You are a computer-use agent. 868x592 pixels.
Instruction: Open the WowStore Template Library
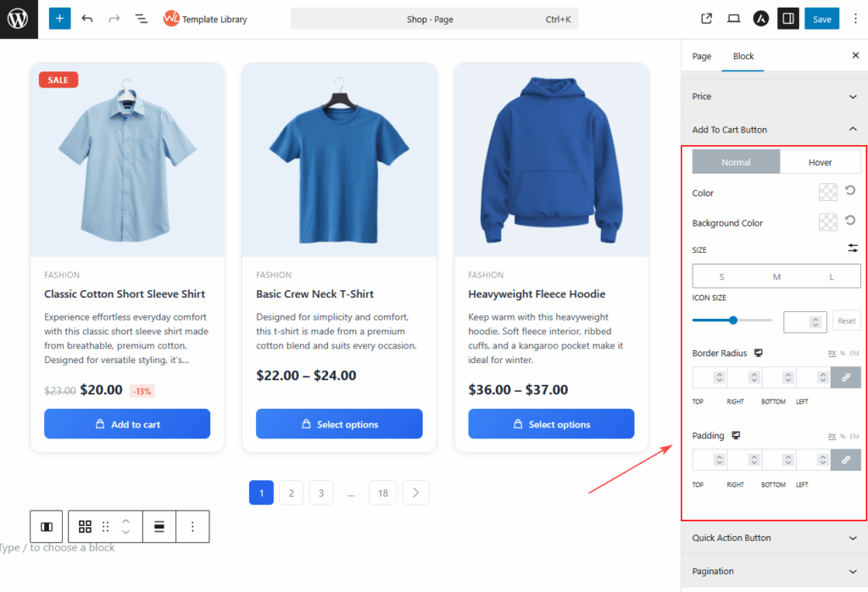pos(204,19)
